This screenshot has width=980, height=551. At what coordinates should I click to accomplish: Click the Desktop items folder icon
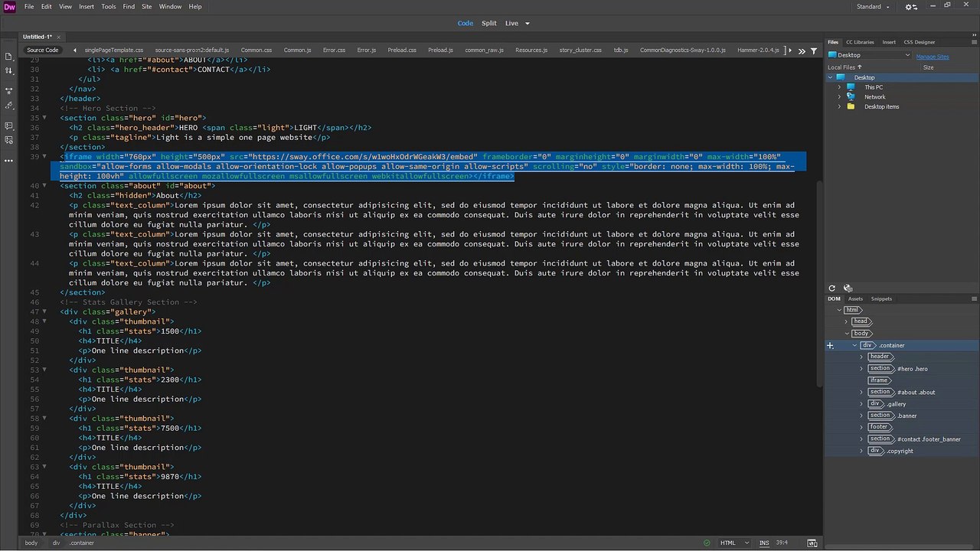point(851,107)
